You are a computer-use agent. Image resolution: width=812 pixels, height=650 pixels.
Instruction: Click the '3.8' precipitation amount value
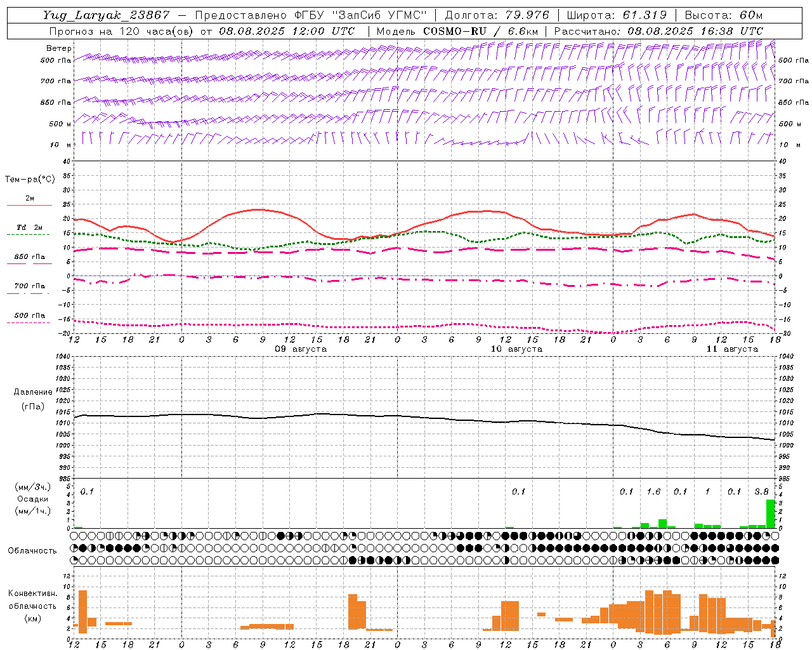coord(761,491)
